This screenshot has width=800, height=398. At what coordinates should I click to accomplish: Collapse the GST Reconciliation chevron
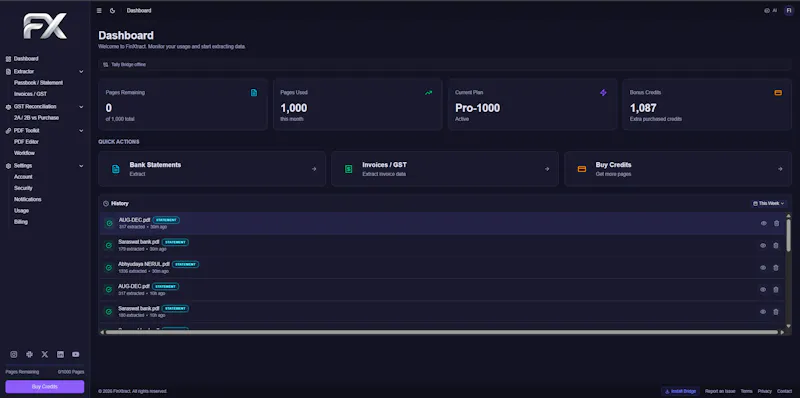[x=81, y=107]
